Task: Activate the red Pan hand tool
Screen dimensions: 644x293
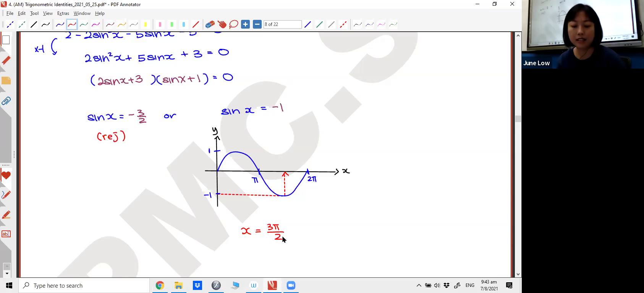Action: tap(222, 24)
